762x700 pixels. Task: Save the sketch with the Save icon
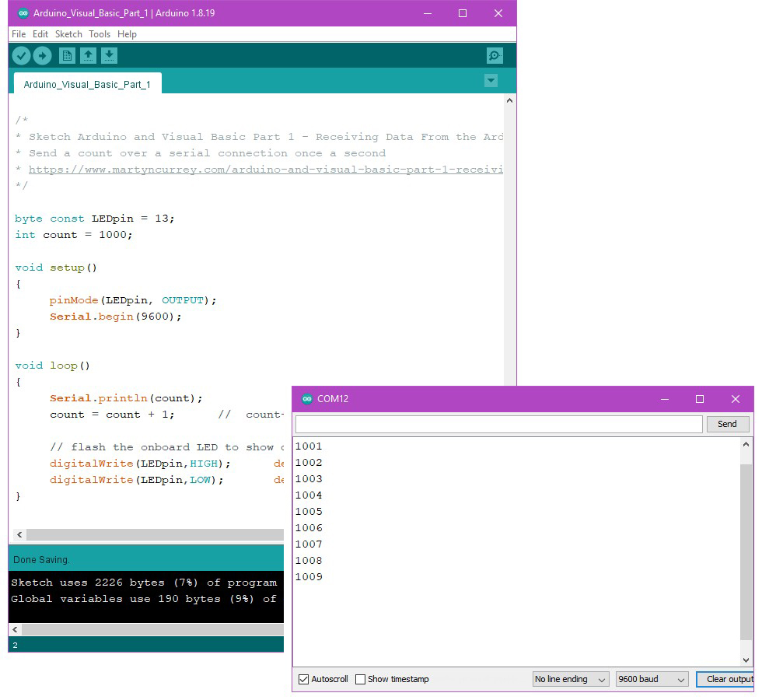pyautogui.click(x=109, y=55)
